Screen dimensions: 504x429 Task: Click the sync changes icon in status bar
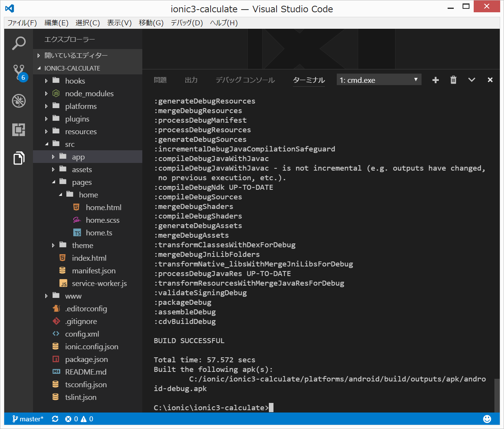pyautogui.click(x=55, y=419)
